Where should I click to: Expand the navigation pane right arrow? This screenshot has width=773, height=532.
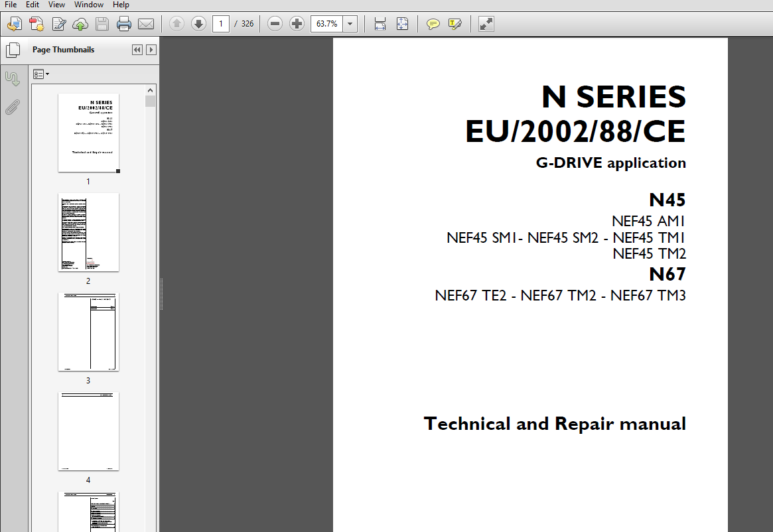tap(151, 50)
